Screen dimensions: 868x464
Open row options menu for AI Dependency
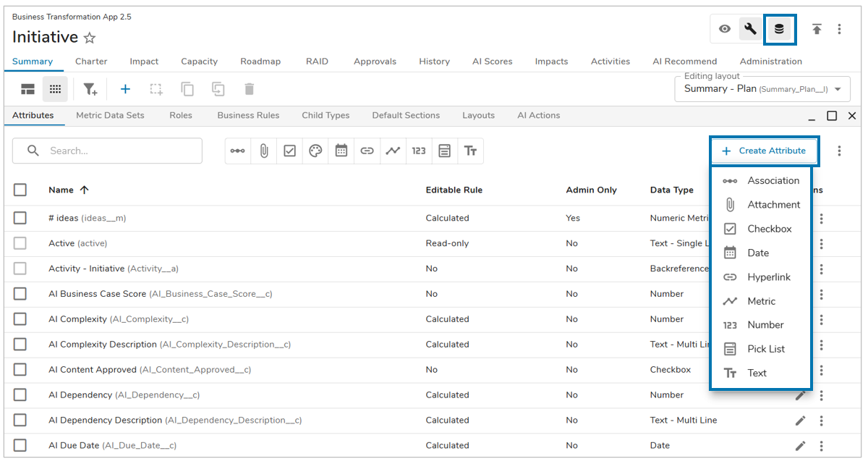pos(821,395)
